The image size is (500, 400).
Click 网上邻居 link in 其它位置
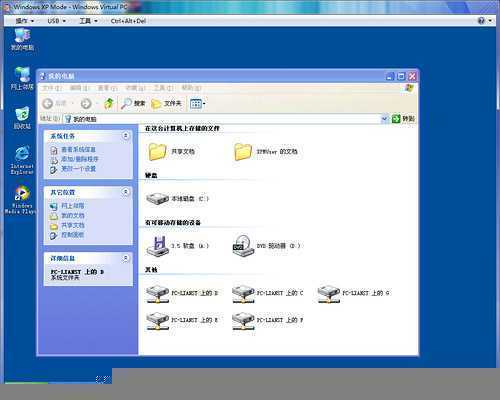pyautogui.click(x=73, y=206)
